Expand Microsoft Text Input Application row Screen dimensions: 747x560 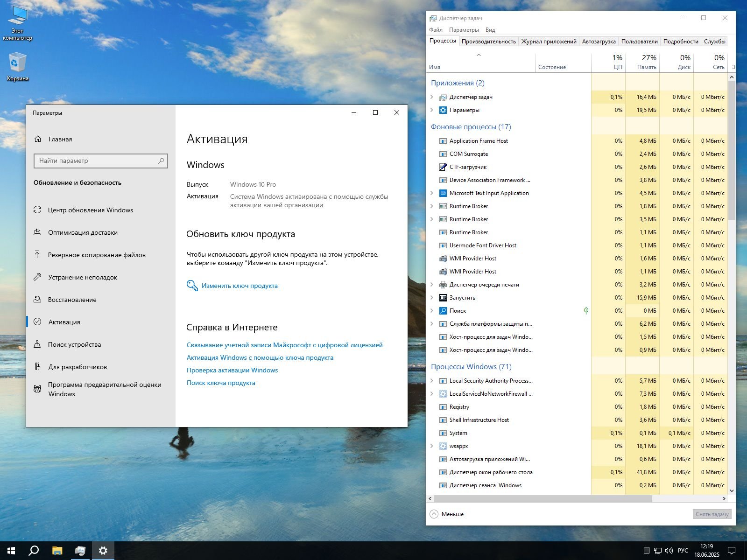coord(432,193)
